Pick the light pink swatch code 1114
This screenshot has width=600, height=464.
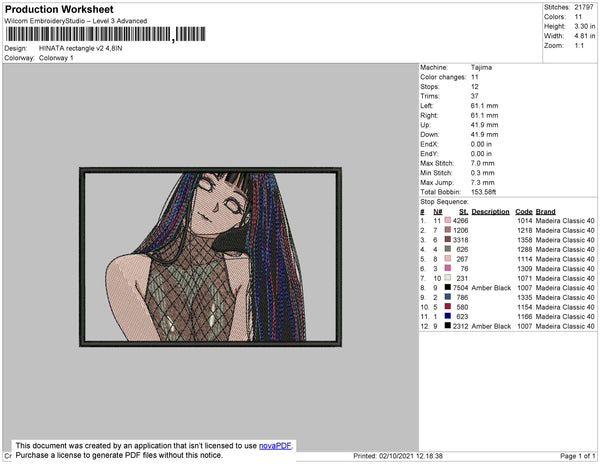(448, 259)
